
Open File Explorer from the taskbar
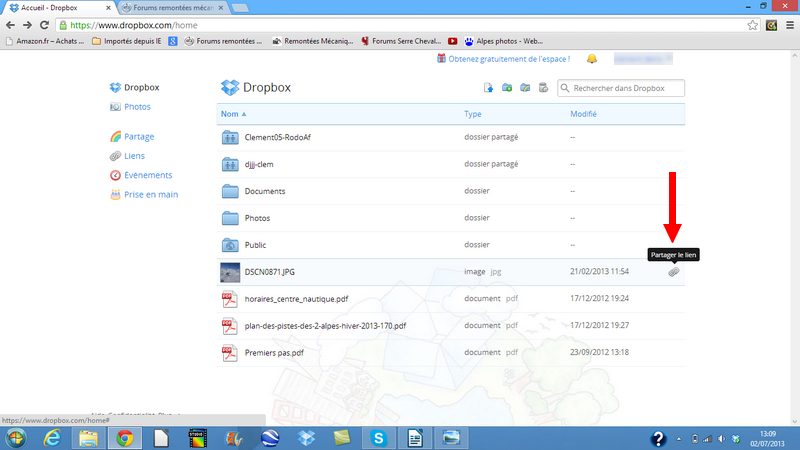click(88, 438)
